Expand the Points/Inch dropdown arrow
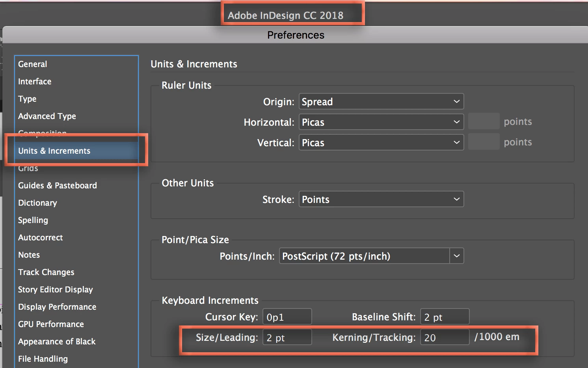The width and height of the screenshot is (588, 368). point(457,256)
